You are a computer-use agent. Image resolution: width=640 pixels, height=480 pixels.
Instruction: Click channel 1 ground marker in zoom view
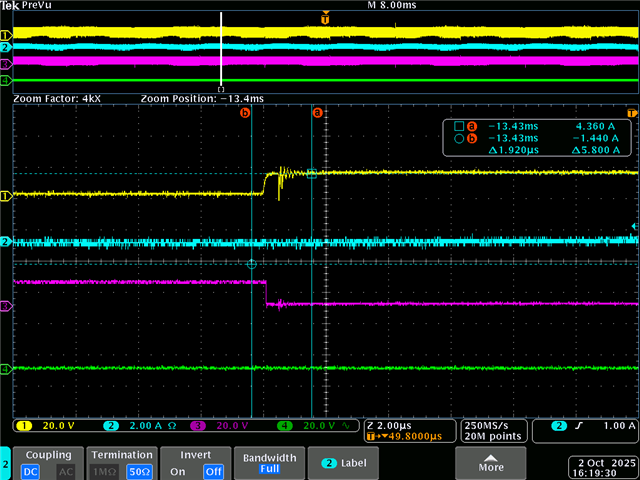[x=6, y=197]
